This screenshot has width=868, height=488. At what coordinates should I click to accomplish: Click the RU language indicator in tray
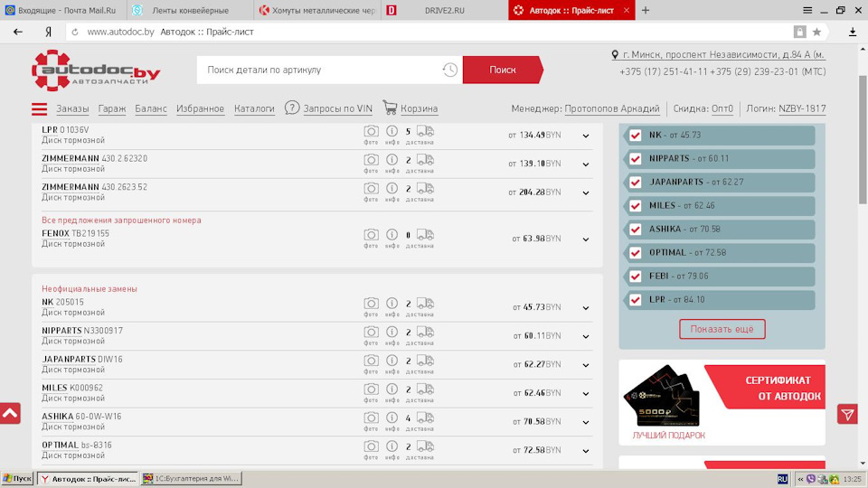782,479
